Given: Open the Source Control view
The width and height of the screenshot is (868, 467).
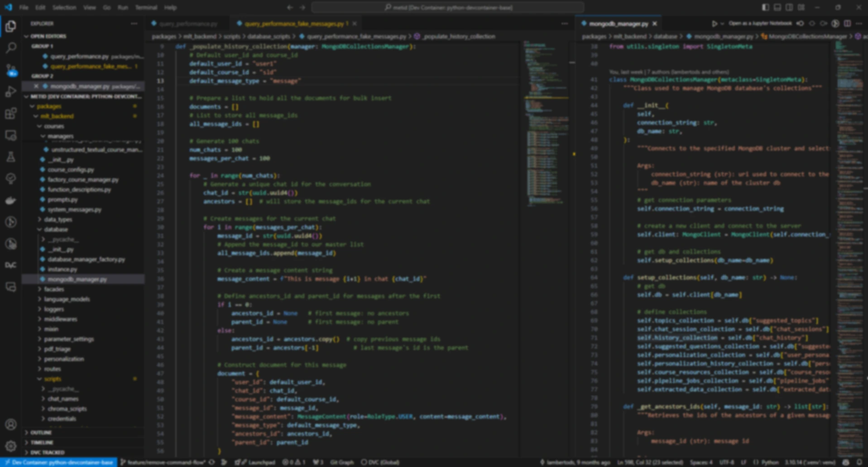Looking at the screenshot, I should point(11,70).
